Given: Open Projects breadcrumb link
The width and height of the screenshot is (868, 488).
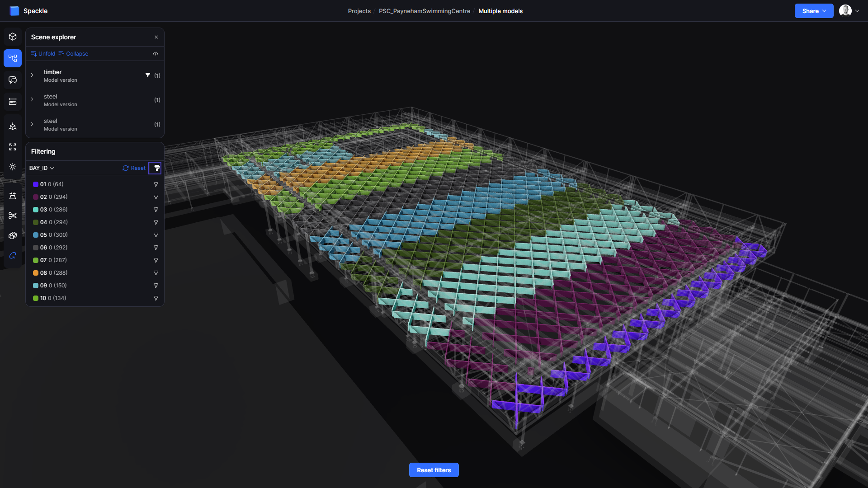Looking at the screenshot, I should 359,11.
